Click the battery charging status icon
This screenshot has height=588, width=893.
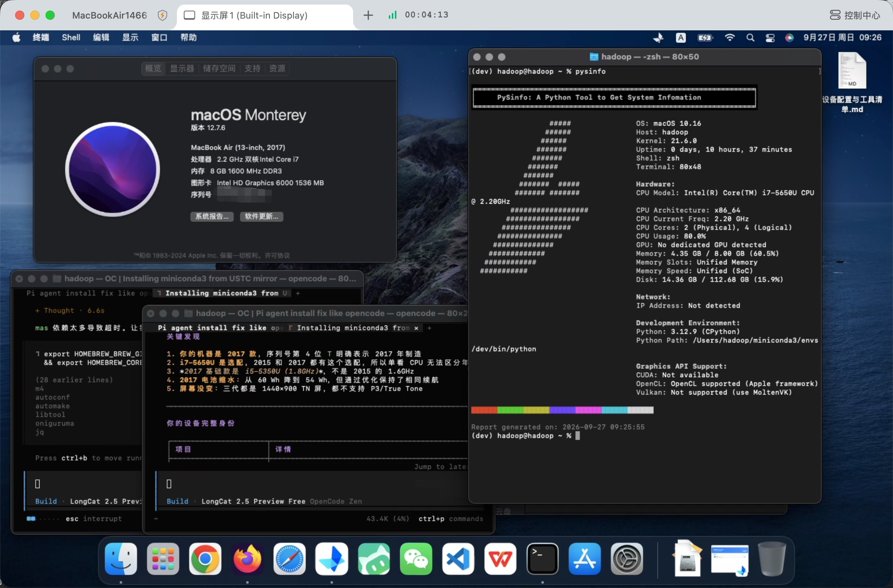coord(705,38)
